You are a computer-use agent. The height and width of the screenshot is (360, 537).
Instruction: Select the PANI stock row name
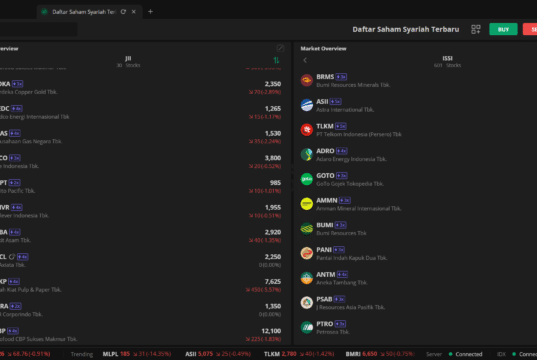[x=324, y=250]
